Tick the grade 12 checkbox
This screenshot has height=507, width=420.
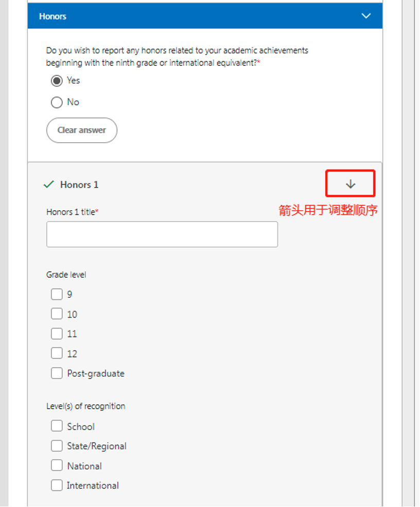(57, 353)
